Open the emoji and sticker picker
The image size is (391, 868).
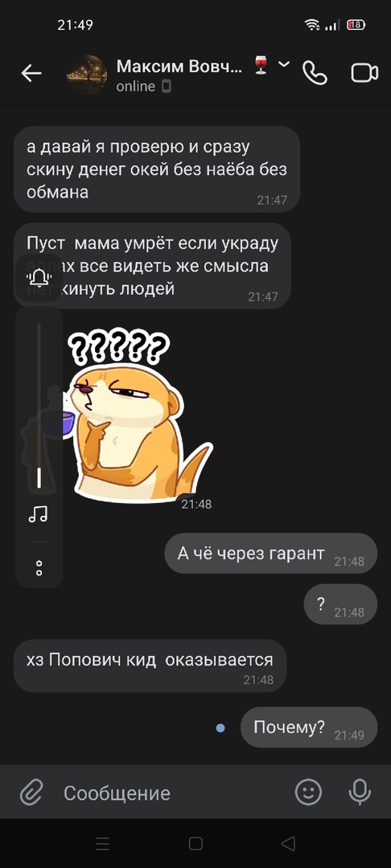coord(308,792)
